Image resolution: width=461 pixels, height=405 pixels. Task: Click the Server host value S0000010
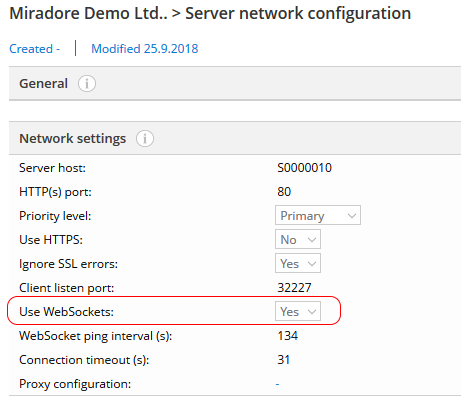(304, 168)
